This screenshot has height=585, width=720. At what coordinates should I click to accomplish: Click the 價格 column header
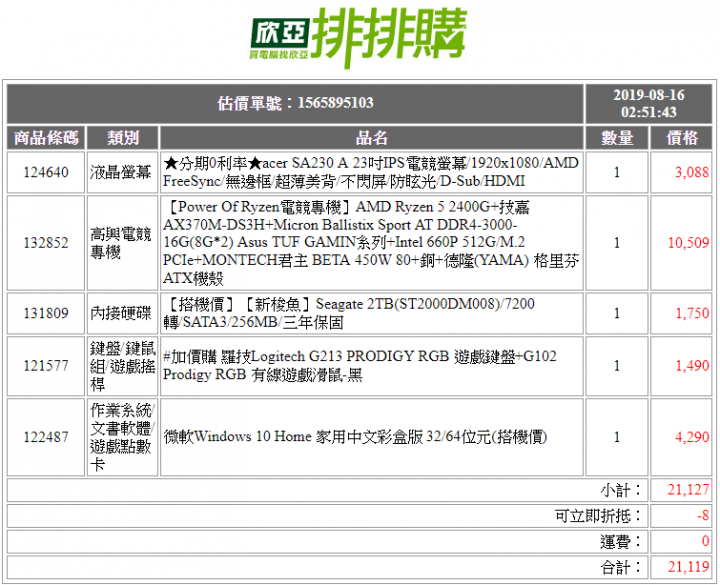pos(681,138)
